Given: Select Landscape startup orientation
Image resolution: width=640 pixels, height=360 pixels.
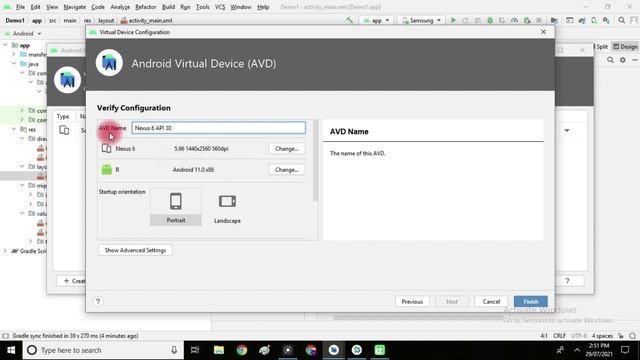Looking at the screenshot, I should pyautogui.click(x=227, y=207).
